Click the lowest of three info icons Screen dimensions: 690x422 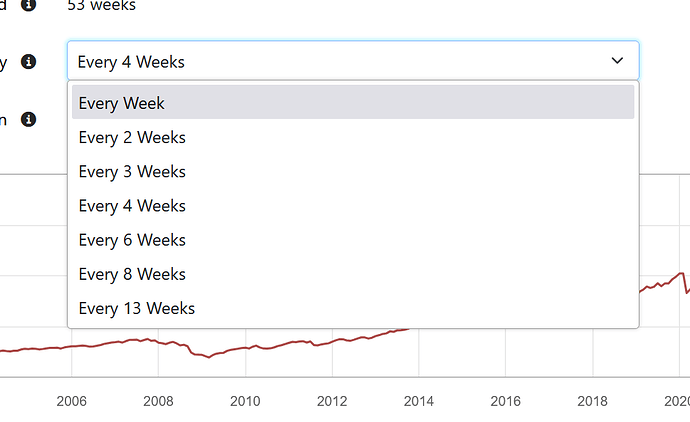[29, 119]
